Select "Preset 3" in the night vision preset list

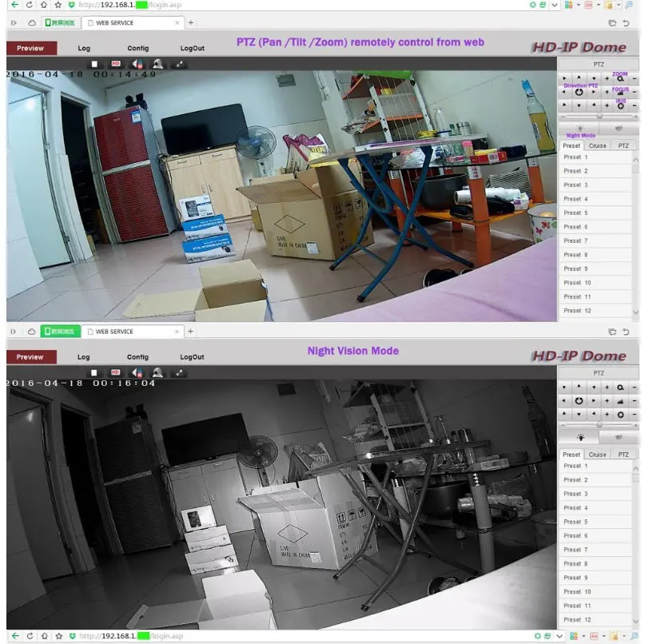595,494
